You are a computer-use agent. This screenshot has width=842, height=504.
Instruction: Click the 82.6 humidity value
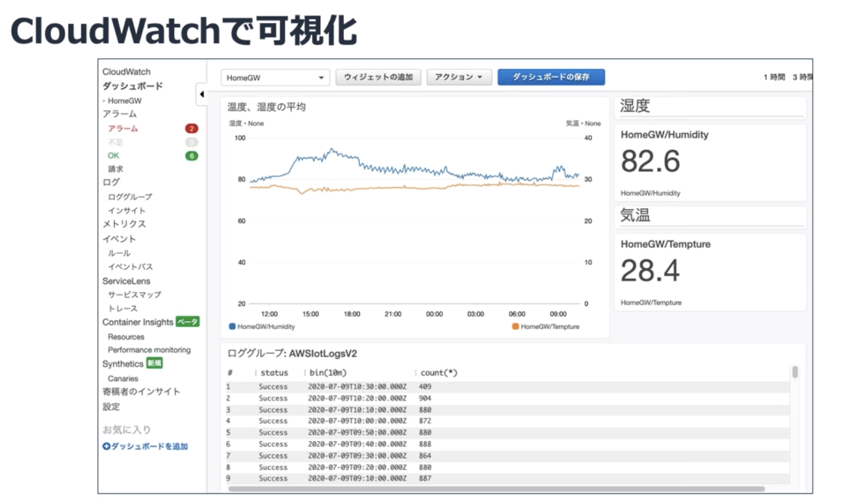pos(650,161)
